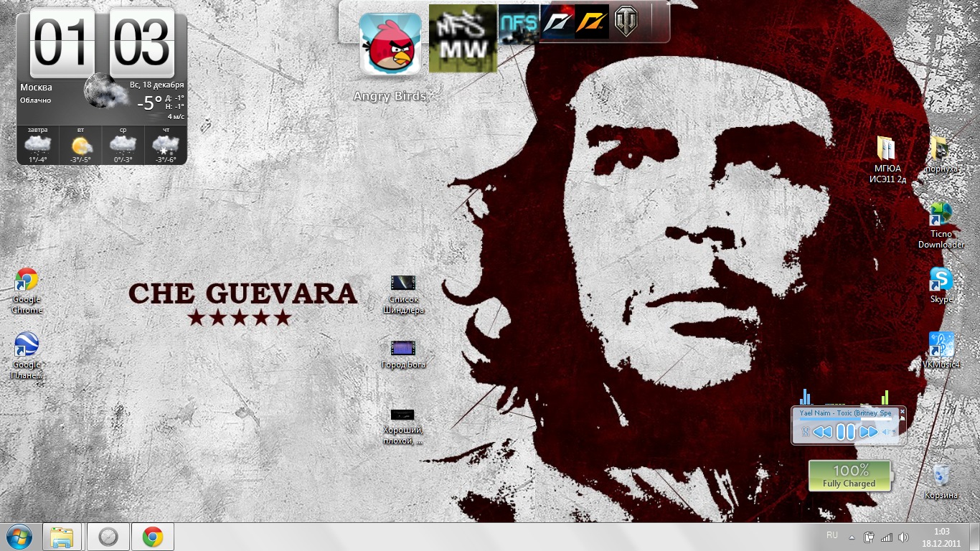Open the round gray taskbar application
Viewport: 980px width, 551px height.
pyautogui.click(x=108, y=537)
